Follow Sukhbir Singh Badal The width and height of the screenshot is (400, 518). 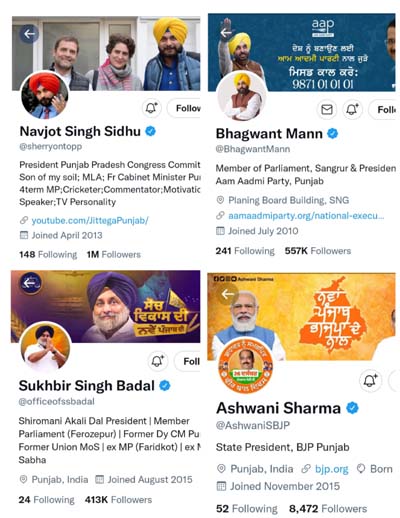187,361
